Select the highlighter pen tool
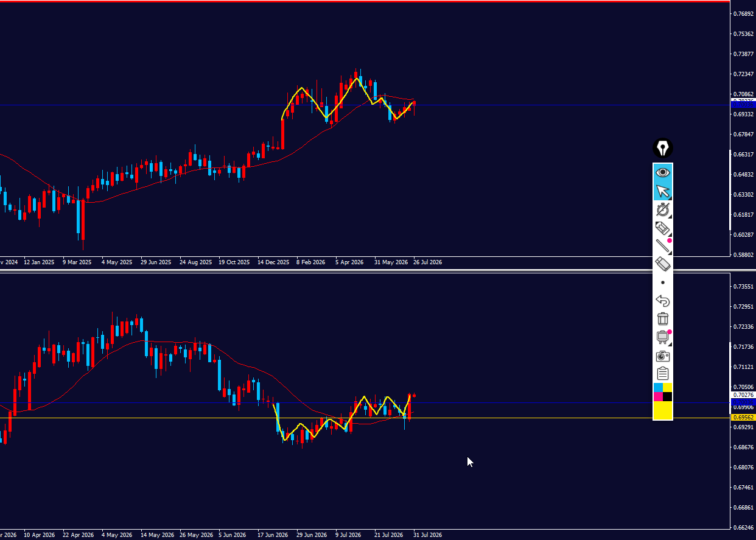 click(x=662, y=228)
